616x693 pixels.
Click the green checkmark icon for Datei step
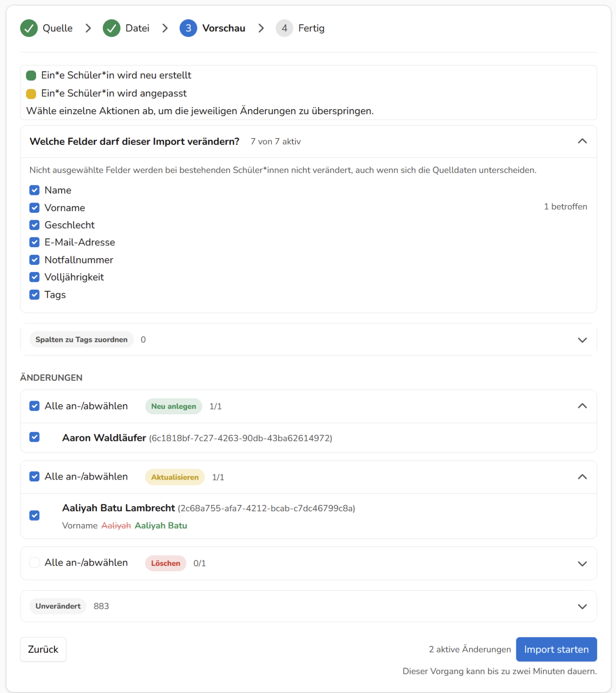click(x=111, y=28)
